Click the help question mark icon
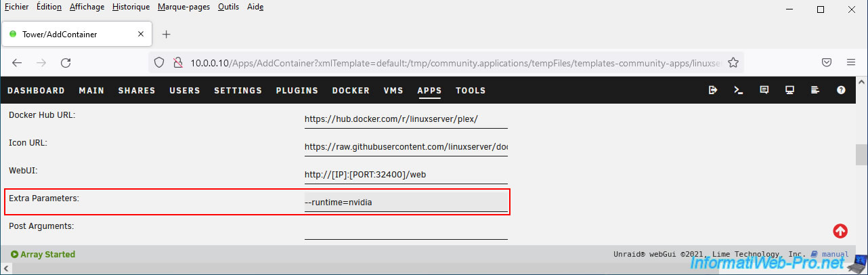This screenshot has width=868, height=275. click(x=841, y=90)
